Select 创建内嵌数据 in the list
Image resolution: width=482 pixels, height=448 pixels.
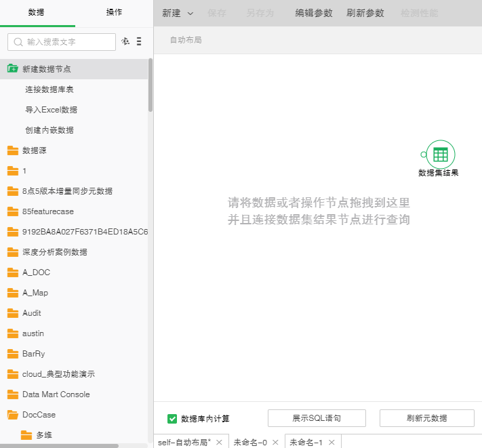click(49, 130)
